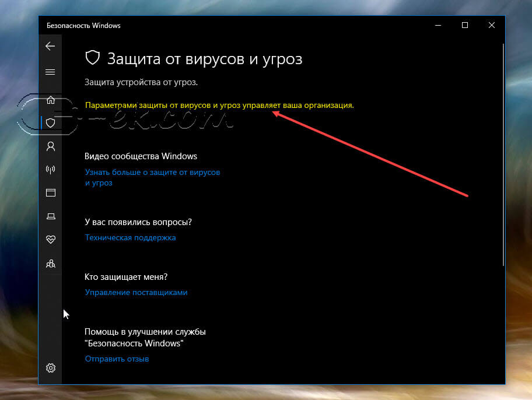
Task: Open App and browser control icon
Action: [x=51, y=193]
